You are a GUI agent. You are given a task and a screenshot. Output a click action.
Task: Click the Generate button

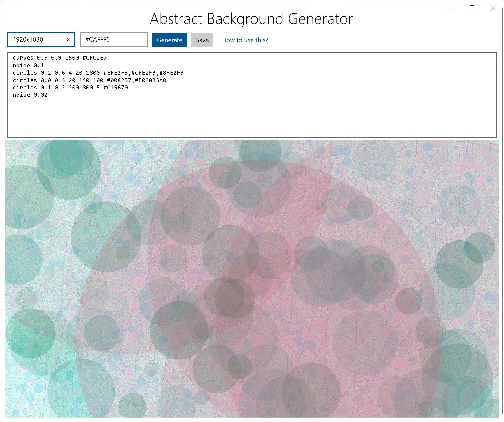170,40
